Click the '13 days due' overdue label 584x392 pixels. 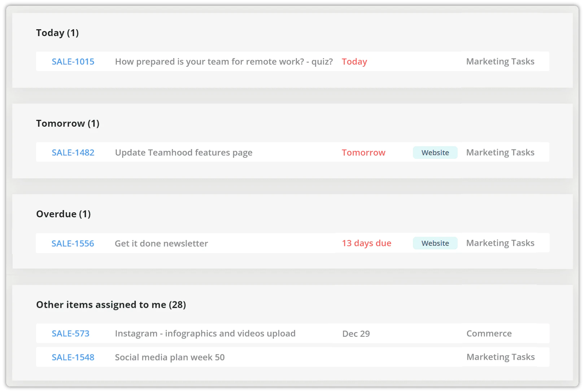tap(366, 243)
